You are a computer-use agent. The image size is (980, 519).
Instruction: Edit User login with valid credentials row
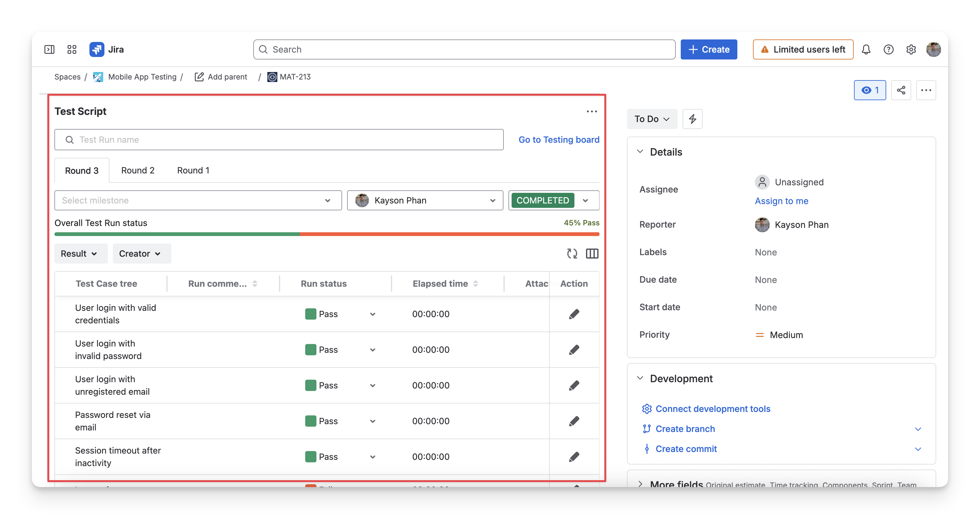(x=574, y=314)
